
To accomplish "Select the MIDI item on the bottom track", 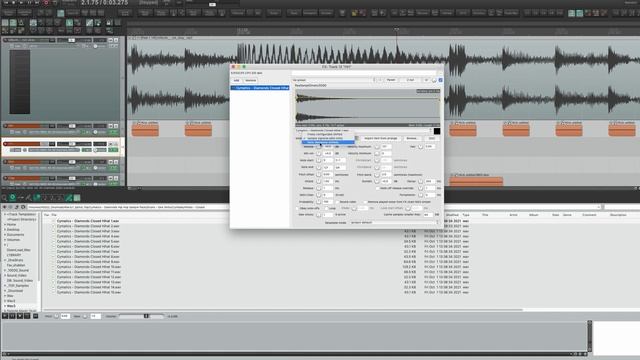I will pos(476,181).
